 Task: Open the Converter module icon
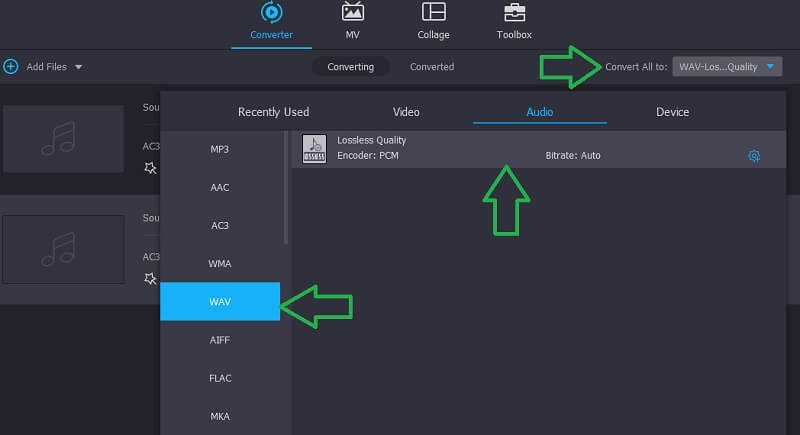(x=271, y=14)
